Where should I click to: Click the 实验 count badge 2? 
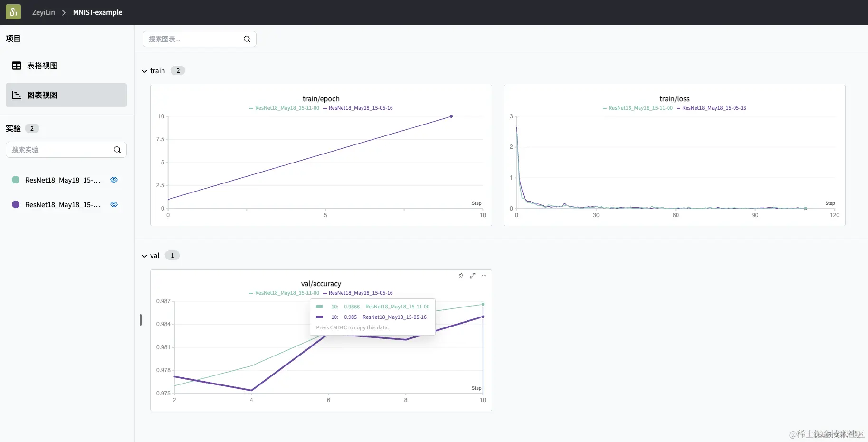[x=32, y=129]
